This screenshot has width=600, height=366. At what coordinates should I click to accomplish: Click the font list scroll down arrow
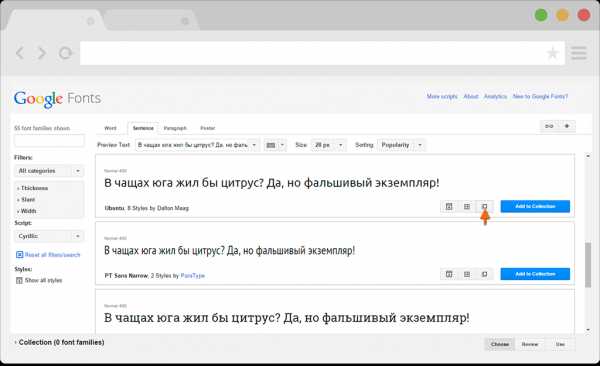(588, 330)
